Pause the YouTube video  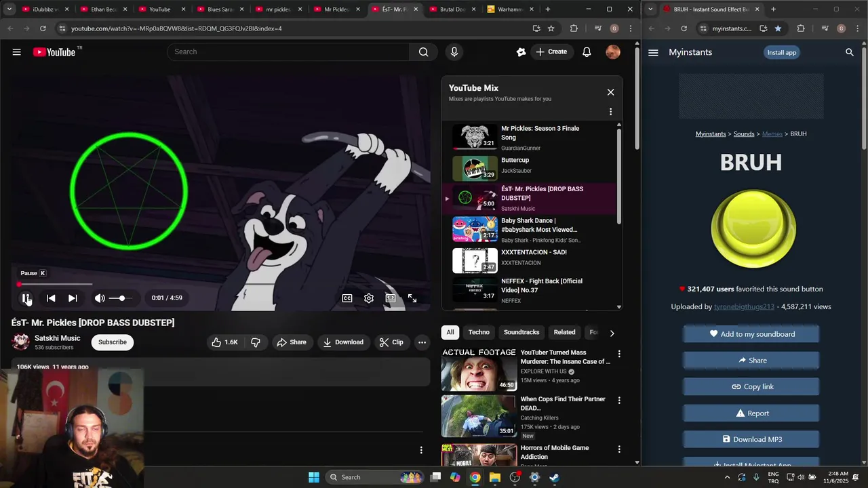26,298
